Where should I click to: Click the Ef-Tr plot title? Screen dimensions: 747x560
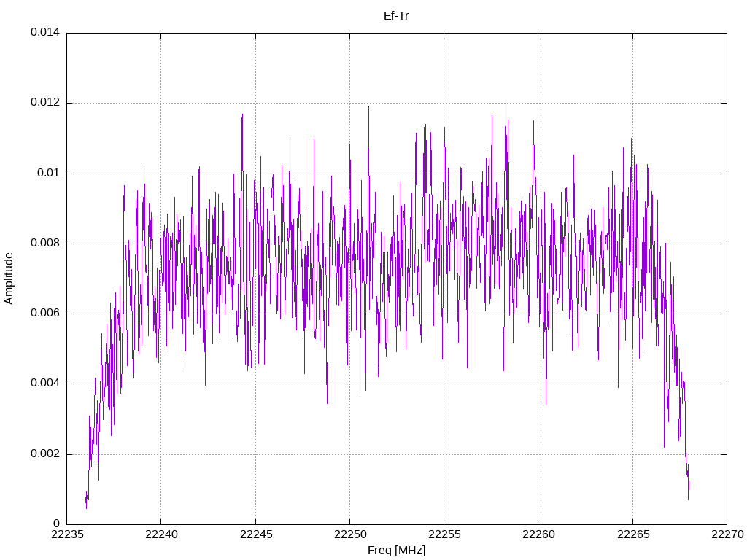396,16
